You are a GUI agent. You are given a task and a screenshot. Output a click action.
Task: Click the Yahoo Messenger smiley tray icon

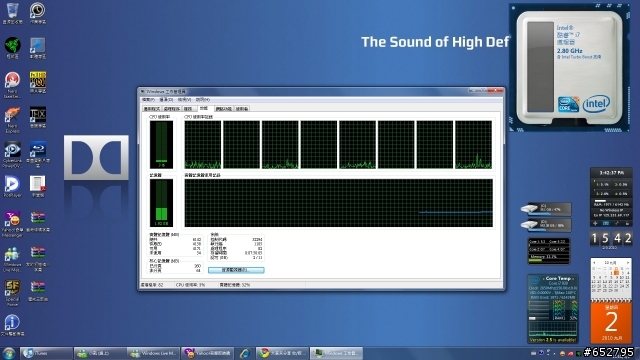click(x=562, y=353)
